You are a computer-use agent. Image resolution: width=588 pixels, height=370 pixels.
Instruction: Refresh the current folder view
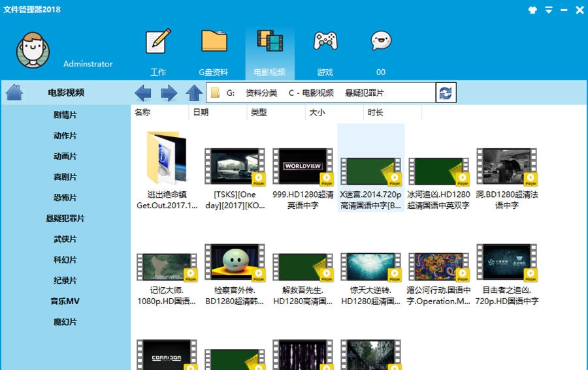pos(446,93)
